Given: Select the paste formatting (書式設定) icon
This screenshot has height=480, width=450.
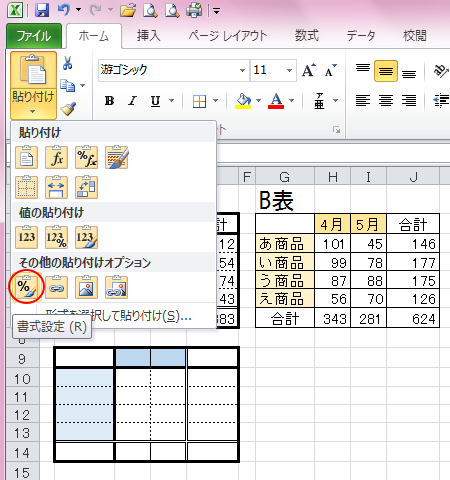Looking at the screenshot, I should pos(27,287).
